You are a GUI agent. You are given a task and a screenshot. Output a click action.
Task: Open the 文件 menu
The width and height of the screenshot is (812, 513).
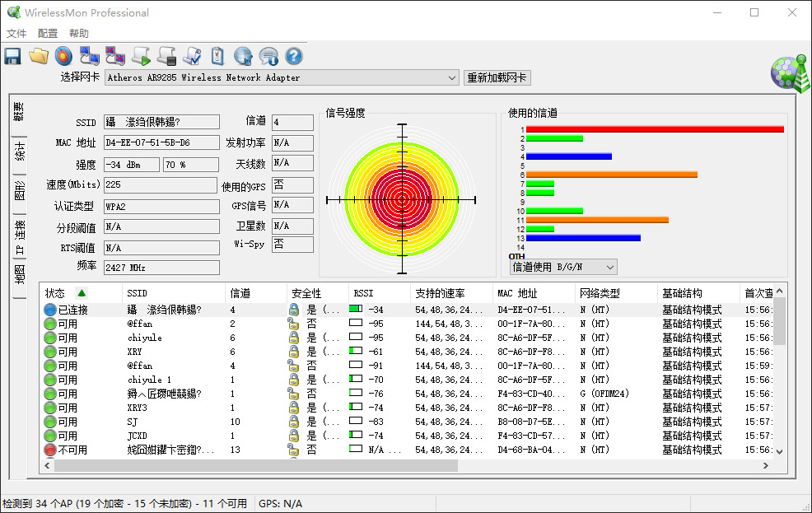click(16, 34)
